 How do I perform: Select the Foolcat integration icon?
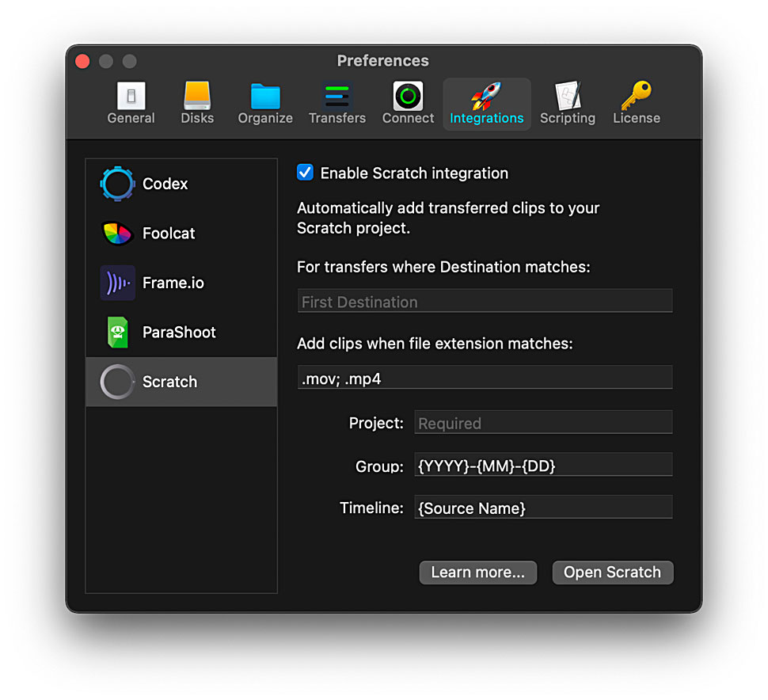coord(117,233)
